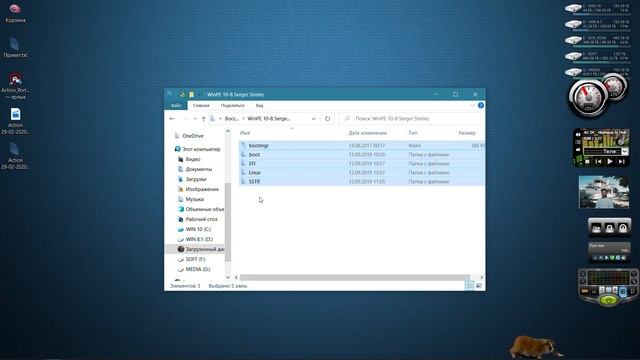640x360 pixels.
Task: Select the bootmgr file
Action: pos(362,145)
